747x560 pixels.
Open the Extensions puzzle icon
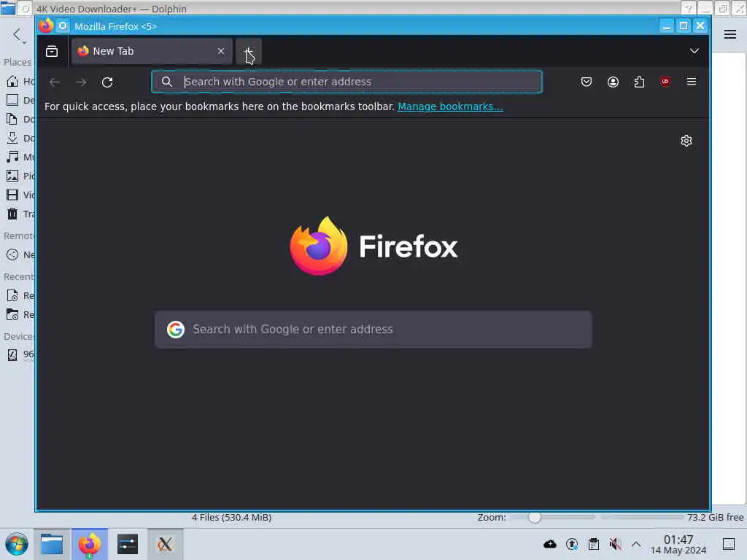(639, 82)
